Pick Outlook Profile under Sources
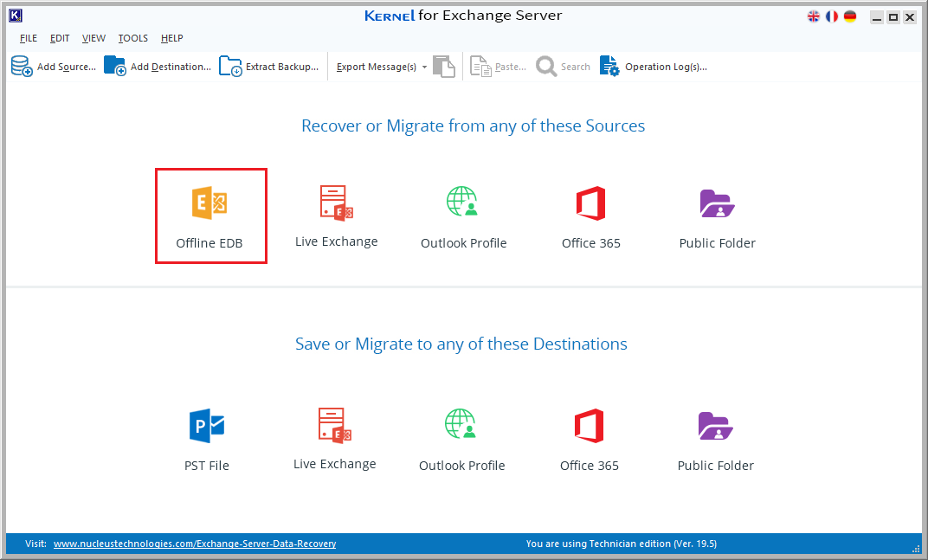928x560 pixels. (x=463, y=204)
